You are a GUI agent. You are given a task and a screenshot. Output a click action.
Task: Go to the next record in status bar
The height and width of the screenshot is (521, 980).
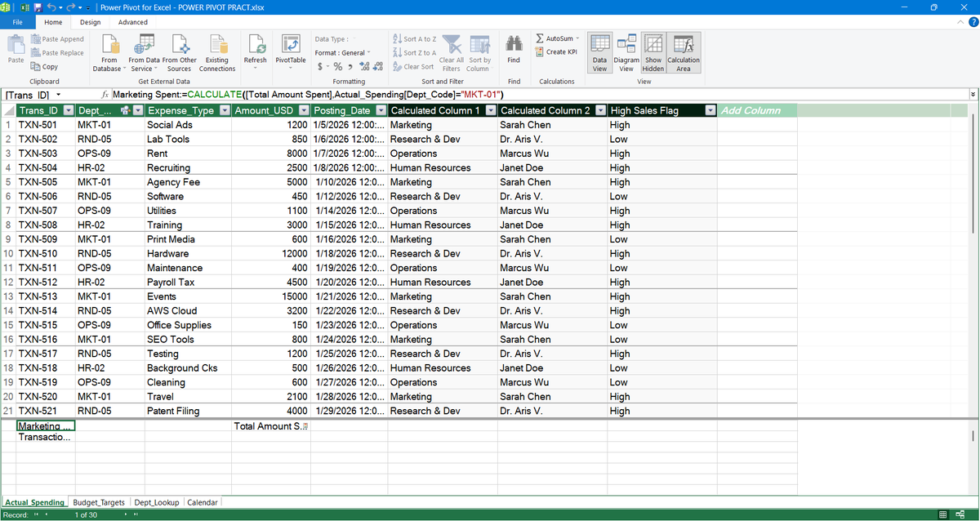coord(125,515)
